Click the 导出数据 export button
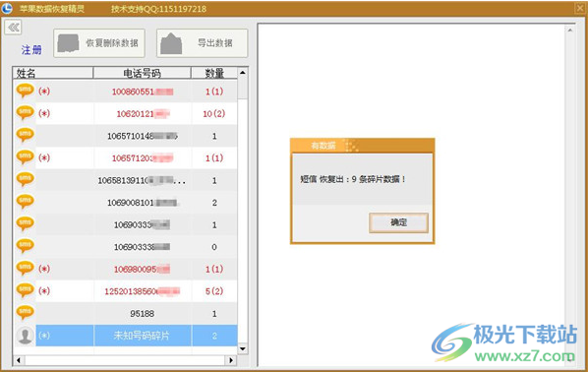 pos(203,43)
